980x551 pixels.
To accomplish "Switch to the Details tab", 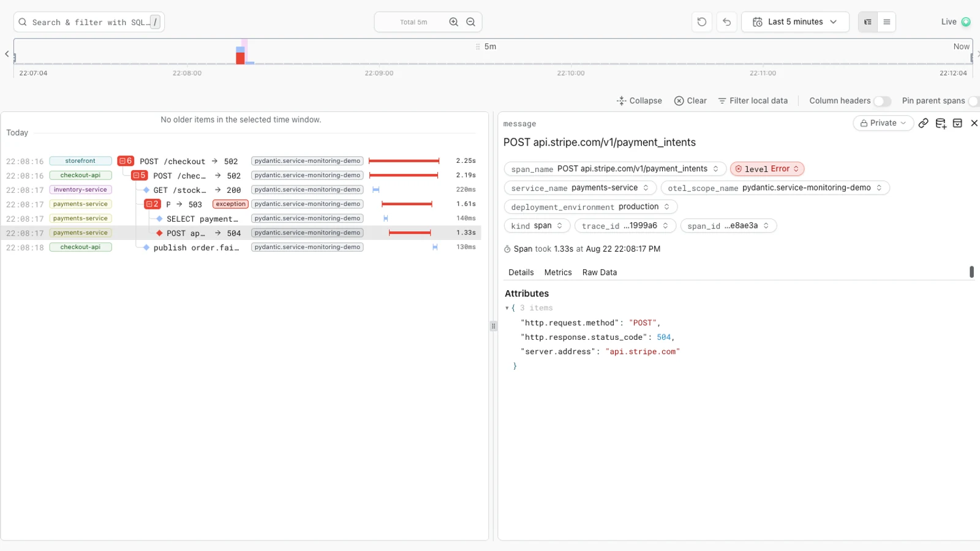I will tap(521, 272).
